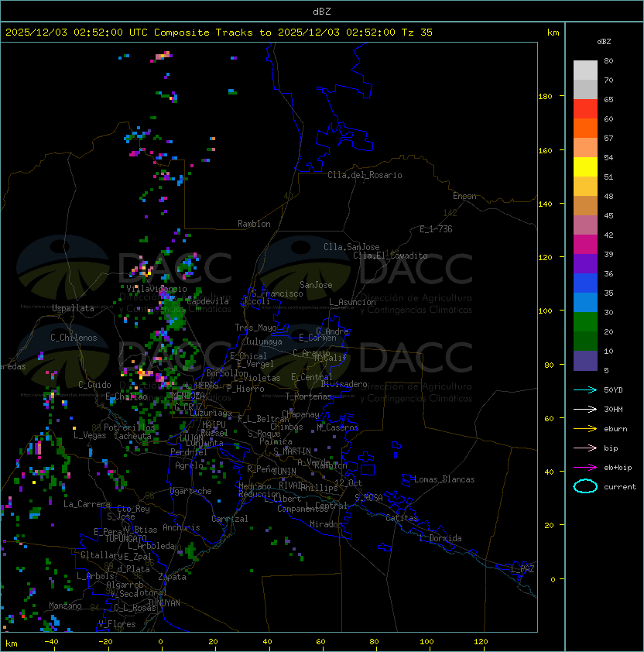Click the Divisadero map label

(x=344, y=384)
